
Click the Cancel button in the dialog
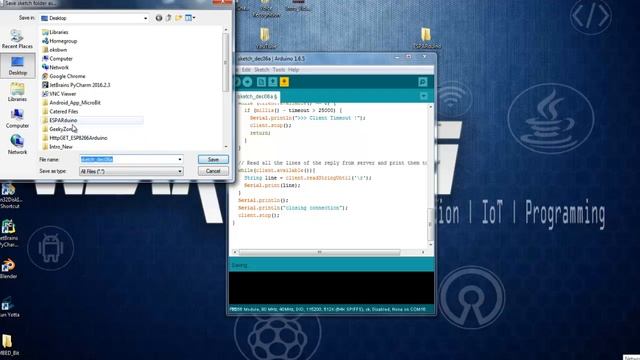[213, 171]
